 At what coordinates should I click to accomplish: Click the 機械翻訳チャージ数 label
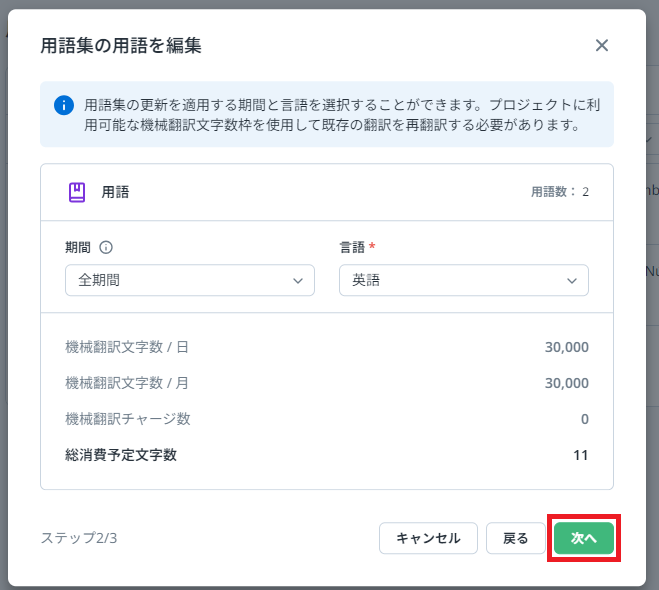tap(128, 419)
